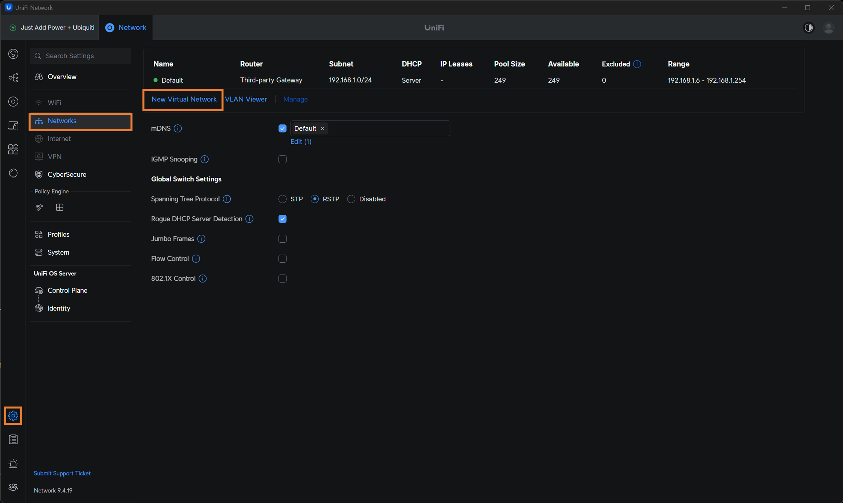
Task: Uncheck Rogue DHCP Server Detection
Action: 282,219
